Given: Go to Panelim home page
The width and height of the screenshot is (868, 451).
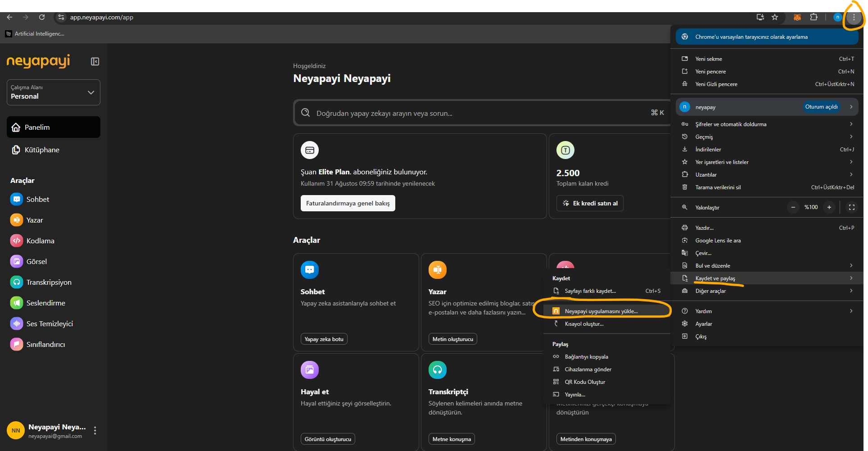Looking at the screenshot, I should click(54, 127).
